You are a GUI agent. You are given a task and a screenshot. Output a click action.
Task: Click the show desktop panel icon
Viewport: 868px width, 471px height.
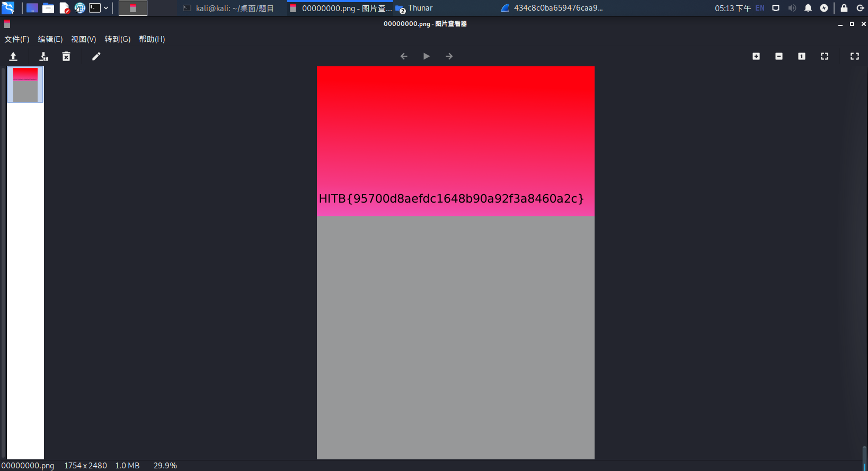(32, 8)
